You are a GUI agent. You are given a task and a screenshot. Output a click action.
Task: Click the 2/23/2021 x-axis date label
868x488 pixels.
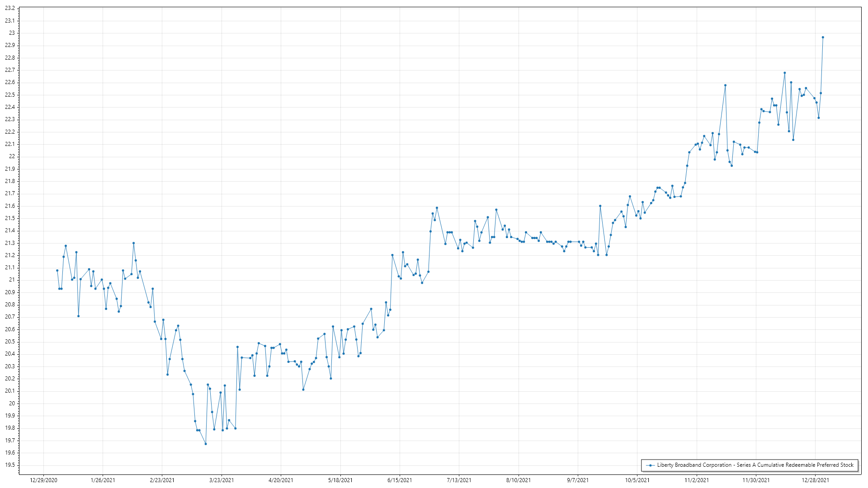162,480
